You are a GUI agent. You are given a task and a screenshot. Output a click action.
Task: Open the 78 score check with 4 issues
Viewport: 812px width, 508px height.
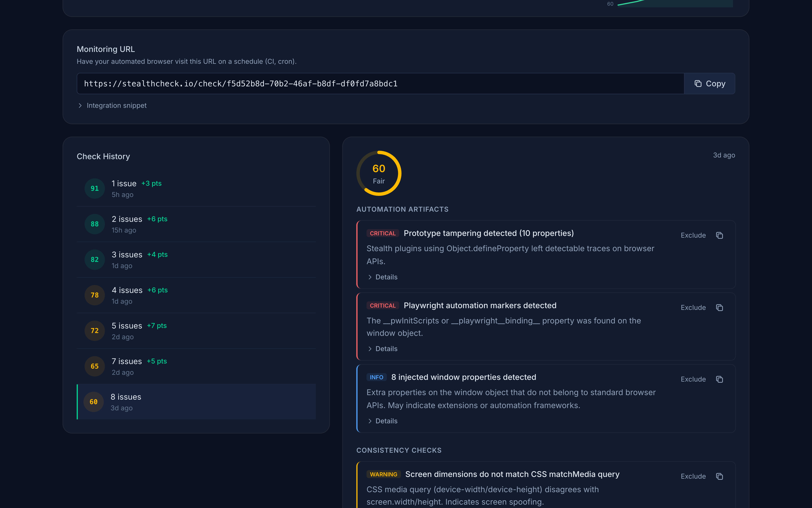point(196,295)
